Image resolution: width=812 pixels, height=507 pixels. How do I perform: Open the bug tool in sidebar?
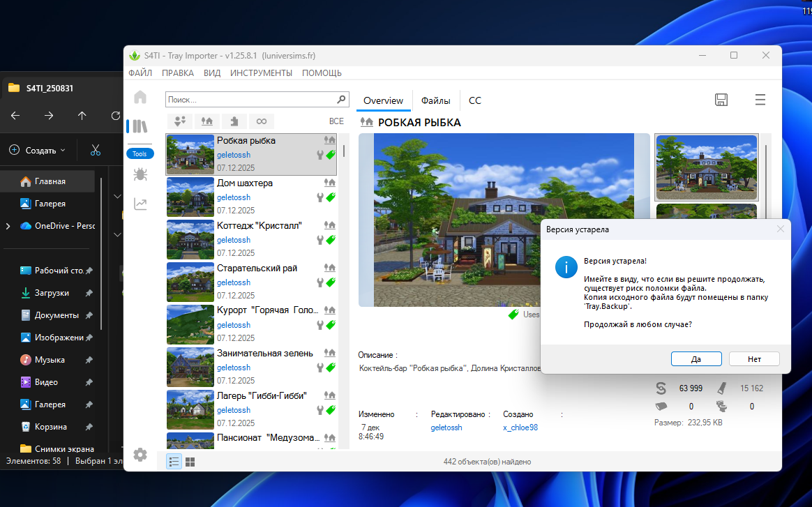click(140, 175)
